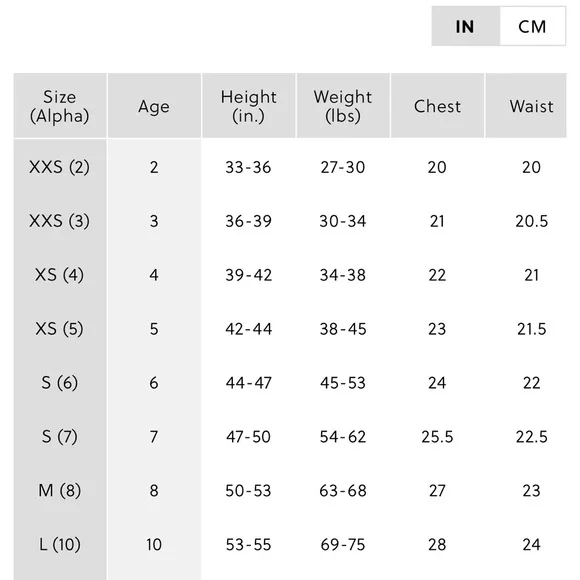Switch units to CM
Viewport: 580px width, 580px height.
click(532, 26)
